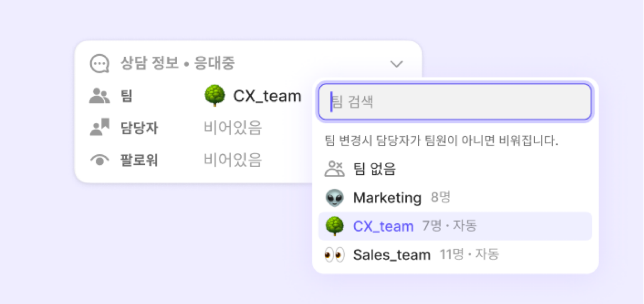Click the tree emoji next to CX_team value
644x304 pixels.
coord(215,96)
